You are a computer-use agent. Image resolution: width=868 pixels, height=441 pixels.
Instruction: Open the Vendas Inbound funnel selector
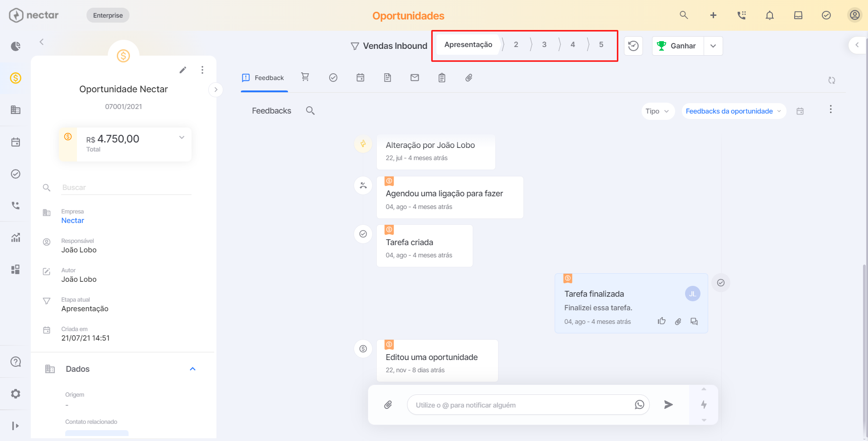[389, 46]
